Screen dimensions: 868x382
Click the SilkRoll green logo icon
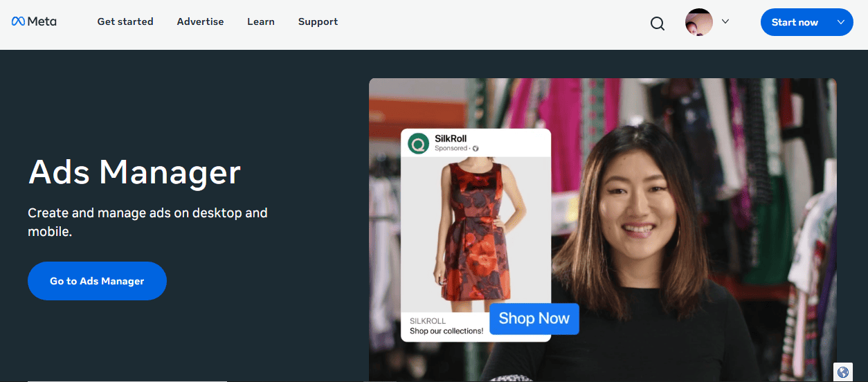pyautogui.click(x=419, y=143)
